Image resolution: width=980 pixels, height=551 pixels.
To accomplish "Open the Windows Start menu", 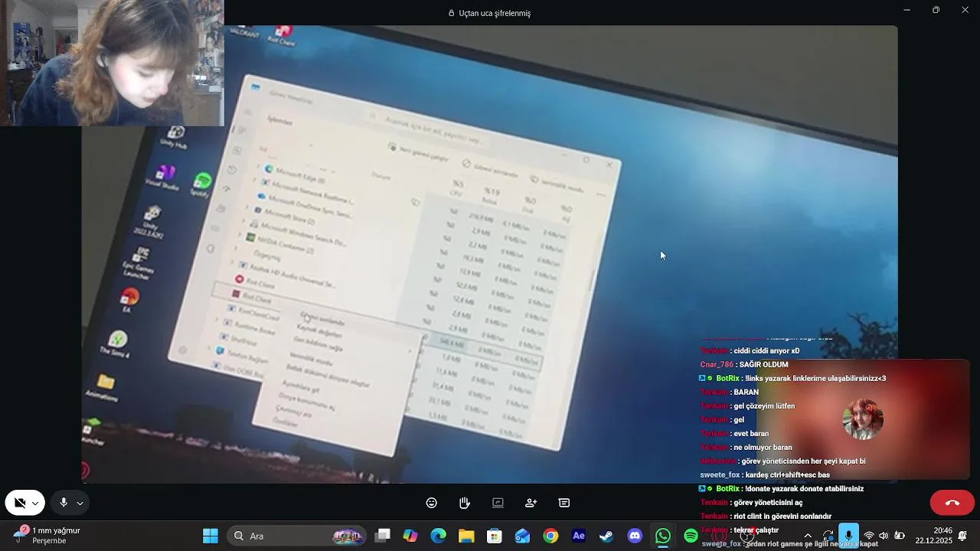I will click(210, 536).
